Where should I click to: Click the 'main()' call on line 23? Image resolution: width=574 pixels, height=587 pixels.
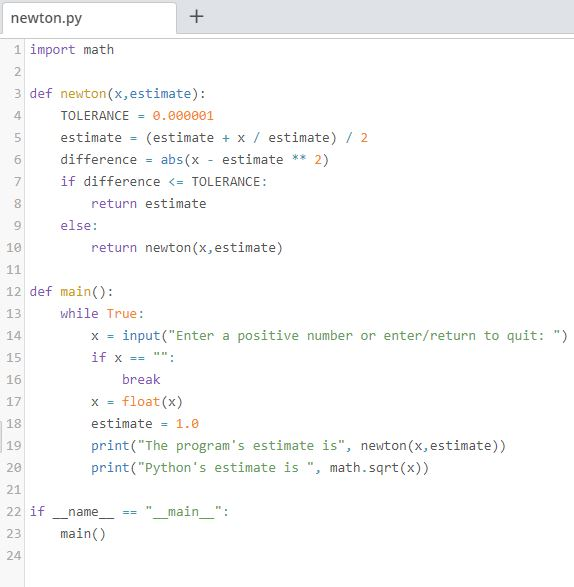tap(83, 534)
